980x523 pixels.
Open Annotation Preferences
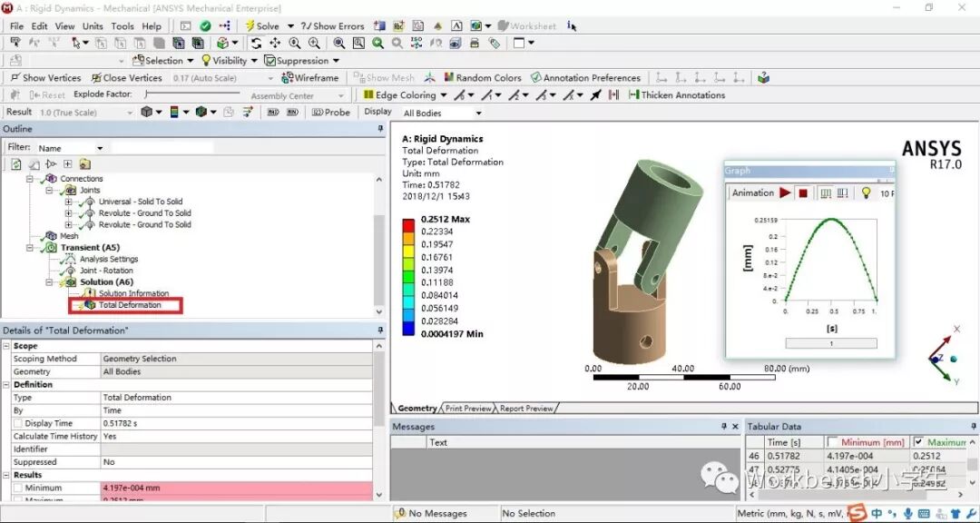tap(535, 77)
